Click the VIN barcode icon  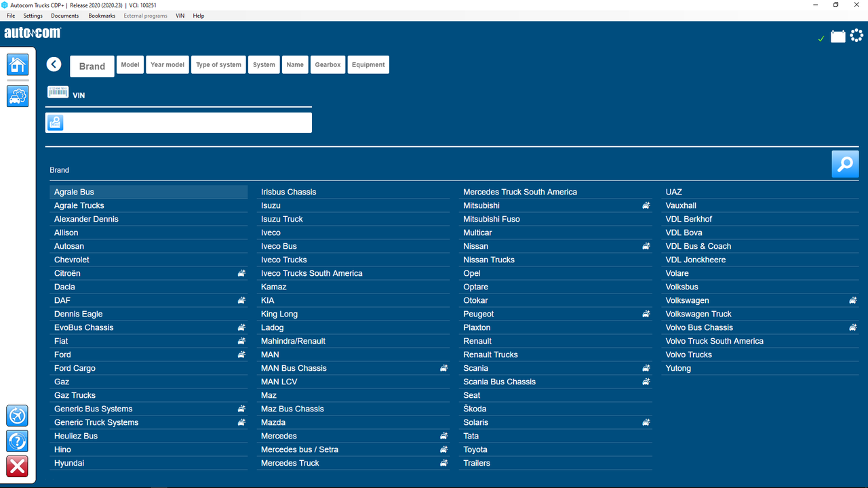point(58,91)
